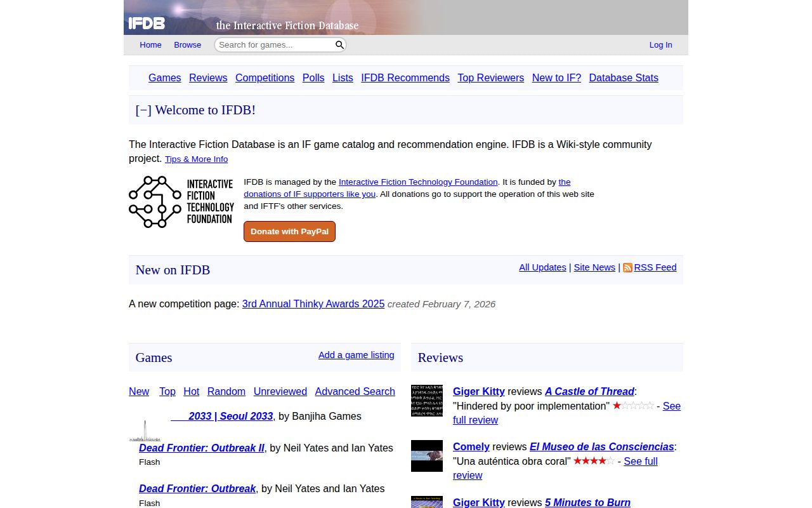Viewport: 812px width, 508px height.
Task: Click the El Museo de las Consciencias cover image
Action: tap(426, 456)
